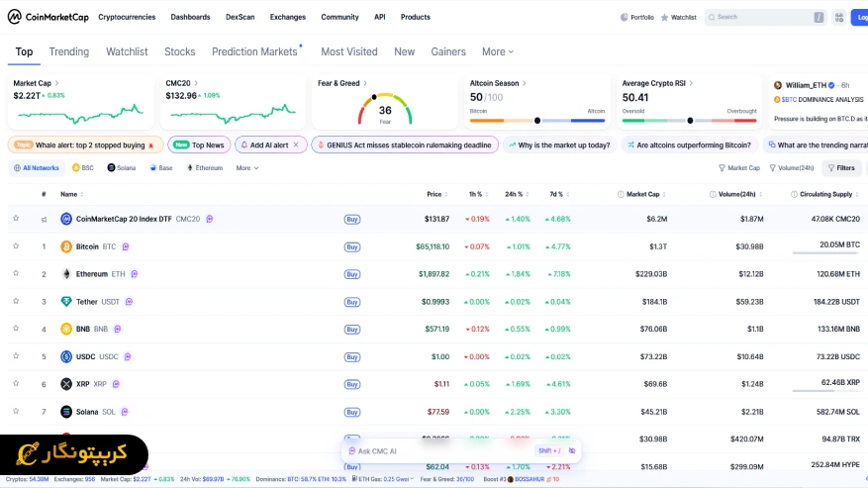This screenshot has width=868, height=488.
Task: Click the Ask CMC AI input box
Action: [461, 451]
